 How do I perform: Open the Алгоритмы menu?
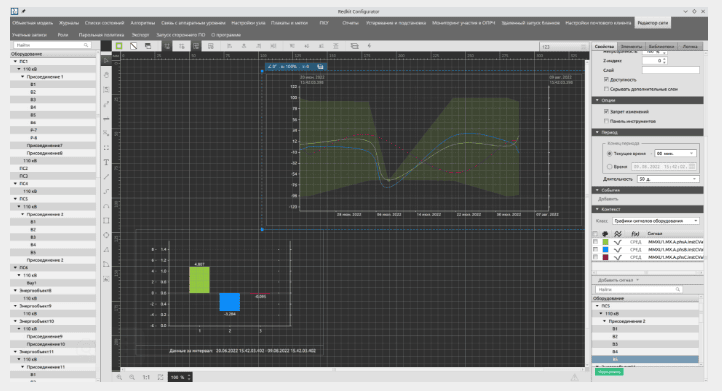tap(143, 23)
